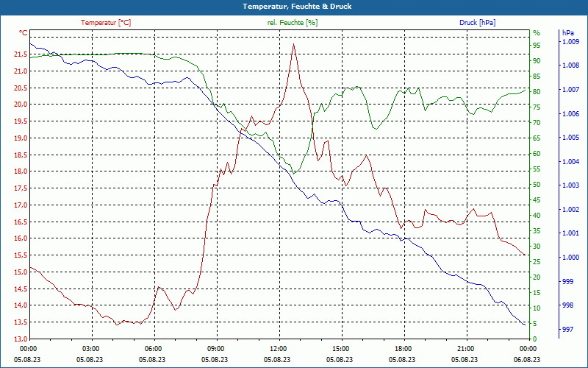Click the 'hPa' unit label on pressure axis

tap(568, 33)
